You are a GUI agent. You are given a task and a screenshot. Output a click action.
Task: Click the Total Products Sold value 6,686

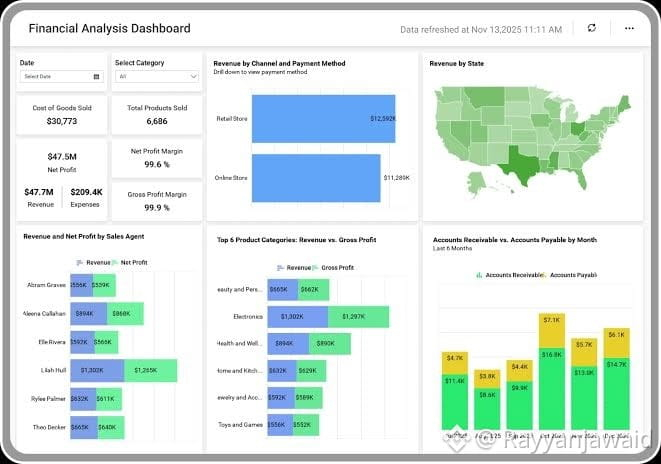click(157, 121)
